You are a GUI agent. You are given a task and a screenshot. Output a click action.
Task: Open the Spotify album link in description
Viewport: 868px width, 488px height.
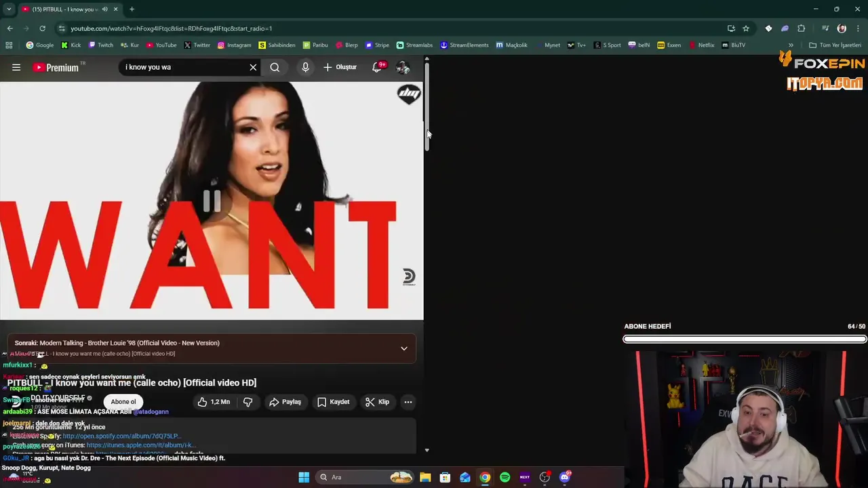click(121, 436)
